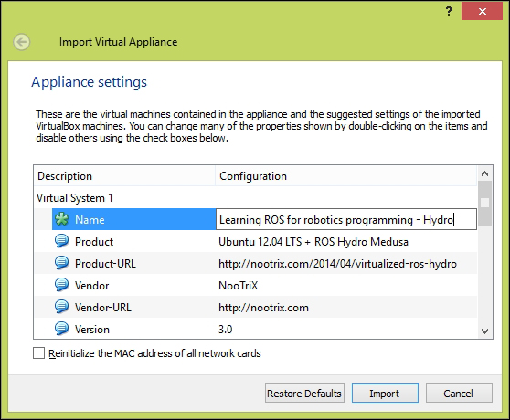Click the scrollbar up arrow
Viewport: 510px width, 420px height.
point(484,173)
